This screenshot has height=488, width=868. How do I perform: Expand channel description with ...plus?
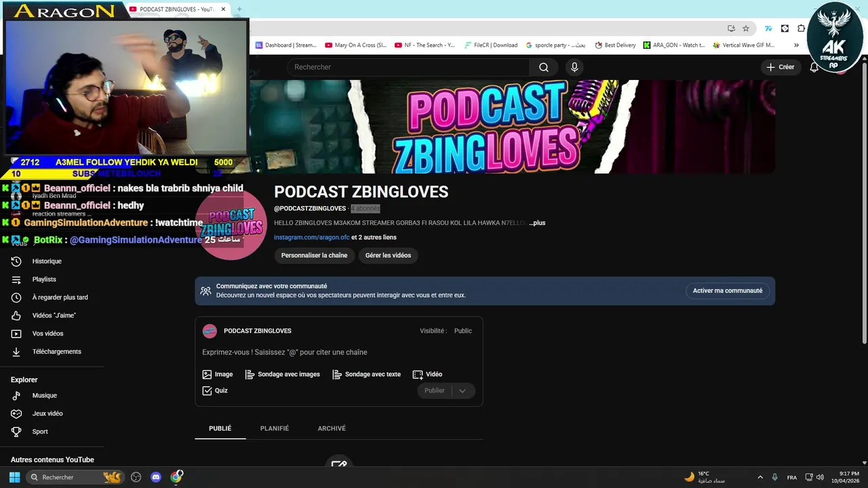(x=537, y=223)
